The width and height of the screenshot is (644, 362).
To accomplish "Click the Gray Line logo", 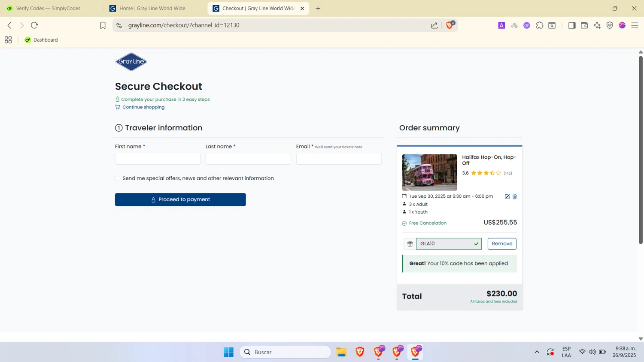I will click(131, 62).
